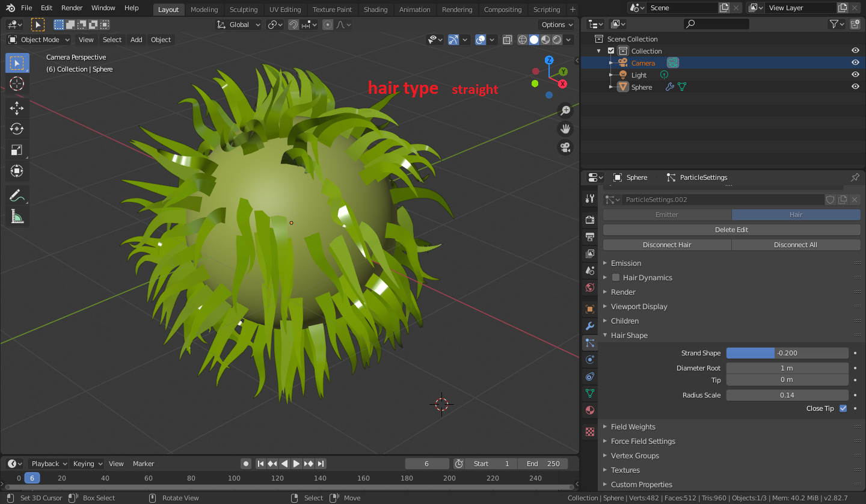Viewport: 866px width, 504px height.
Task: Open the Material properties tab icon
Action: click(x=590, y=410)
